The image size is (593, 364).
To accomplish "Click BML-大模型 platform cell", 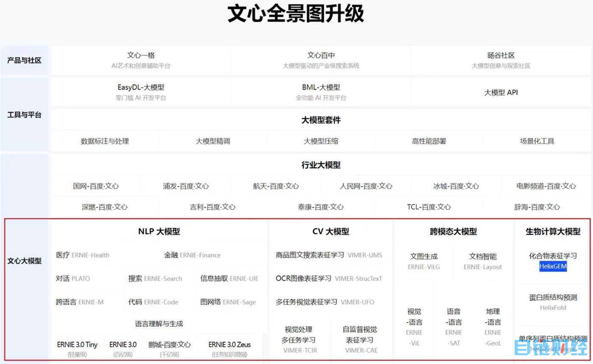I will tap(321, 92).
